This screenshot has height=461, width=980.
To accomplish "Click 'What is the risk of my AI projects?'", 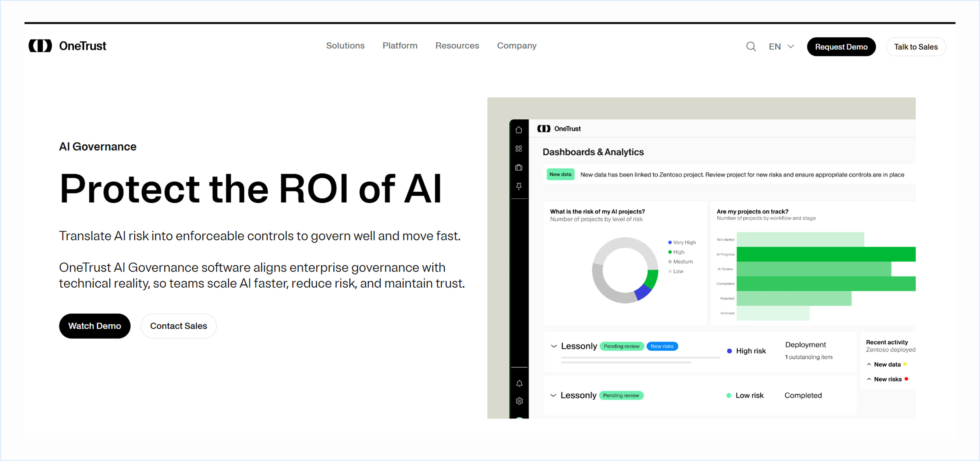I will coord(597,212).
